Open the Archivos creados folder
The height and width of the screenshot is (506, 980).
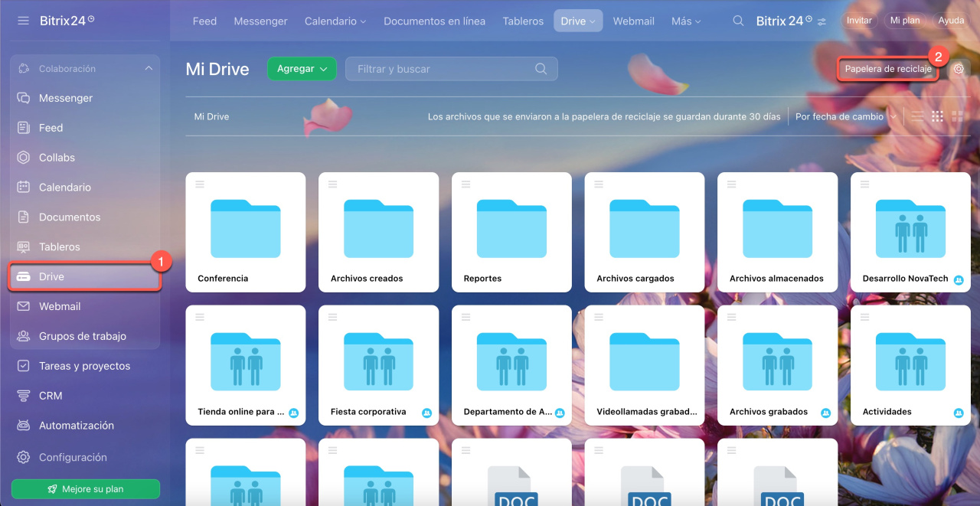(378, 232)
